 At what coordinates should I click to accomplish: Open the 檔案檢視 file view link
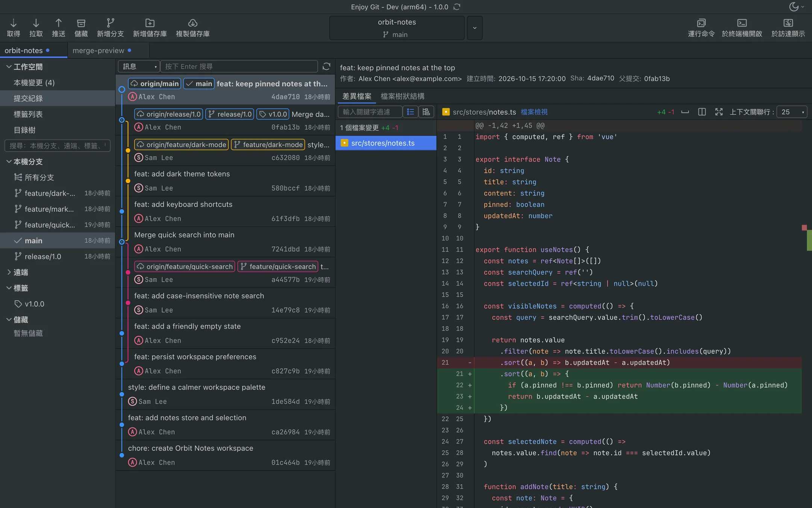pos(534,112)
